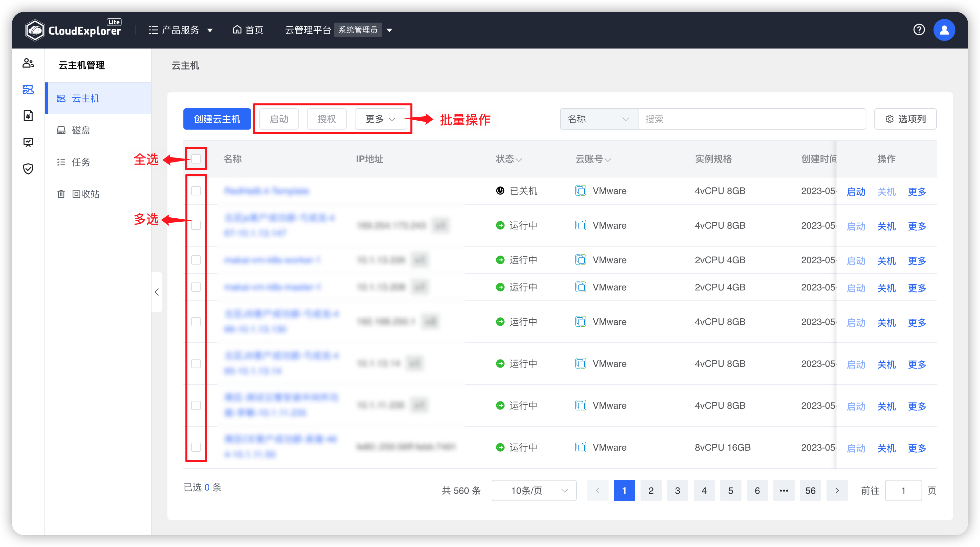Click the home icon labeled 首页
Viewport: 980px width, 547px height.
pyautogui.click(x=237, y=30)
